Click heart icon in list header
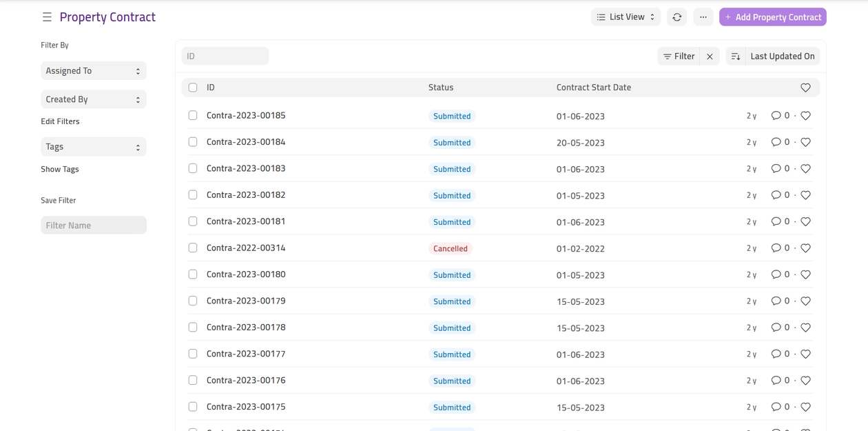Screen dimensions: 868x431 click(805, 88)
